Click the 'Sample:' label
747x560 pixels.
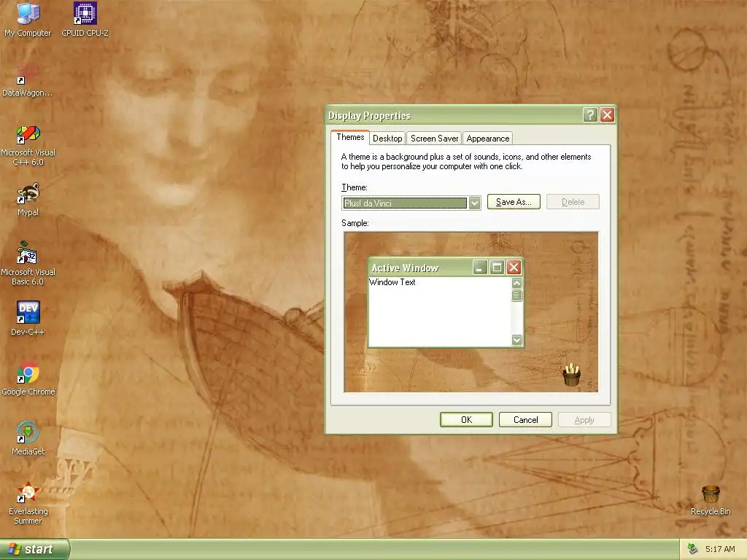pos(355,223)
